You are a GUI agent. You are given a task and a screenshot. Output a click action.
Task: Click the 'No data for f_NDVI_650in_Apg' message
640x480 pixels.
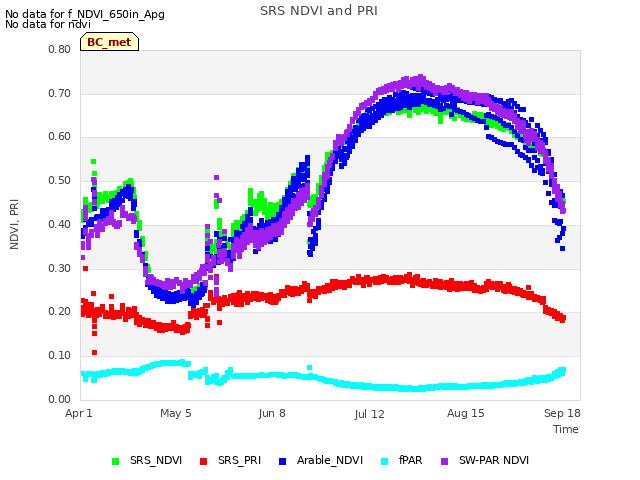85,14
